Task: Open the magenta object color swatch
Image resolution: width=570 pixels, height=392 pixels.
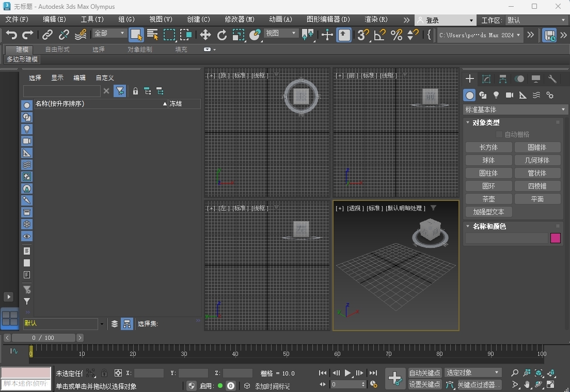Action: click(556, 238)
